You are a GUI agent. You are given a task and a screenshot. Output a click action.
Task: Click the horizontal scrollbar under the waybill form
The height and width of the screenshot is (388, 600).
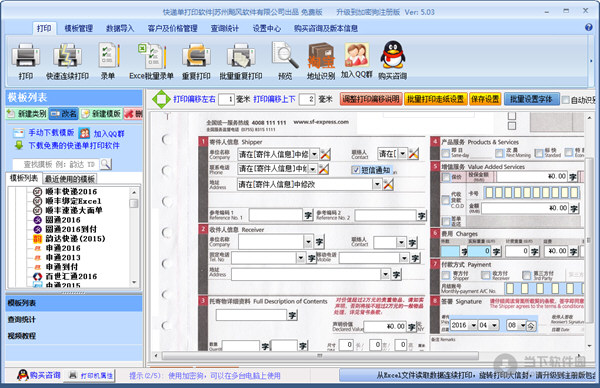tap(320, 355)
